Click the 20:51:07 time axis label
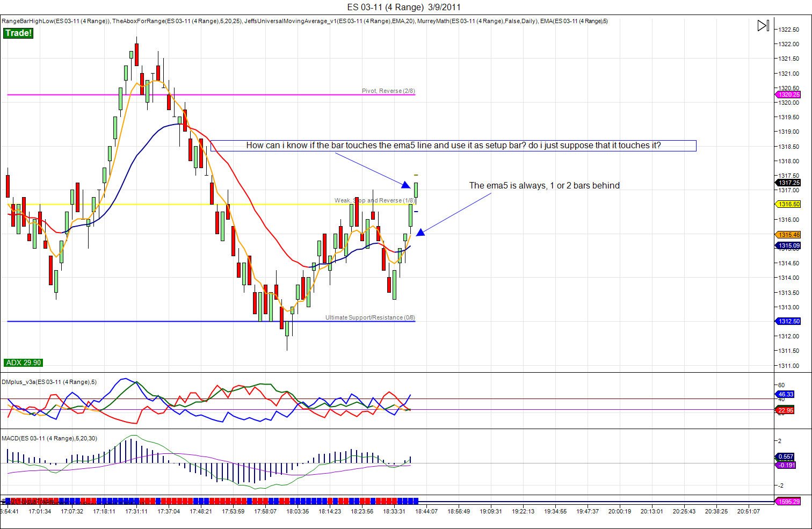The height and width of the screenshot is (529, 812). pos(749,511)
